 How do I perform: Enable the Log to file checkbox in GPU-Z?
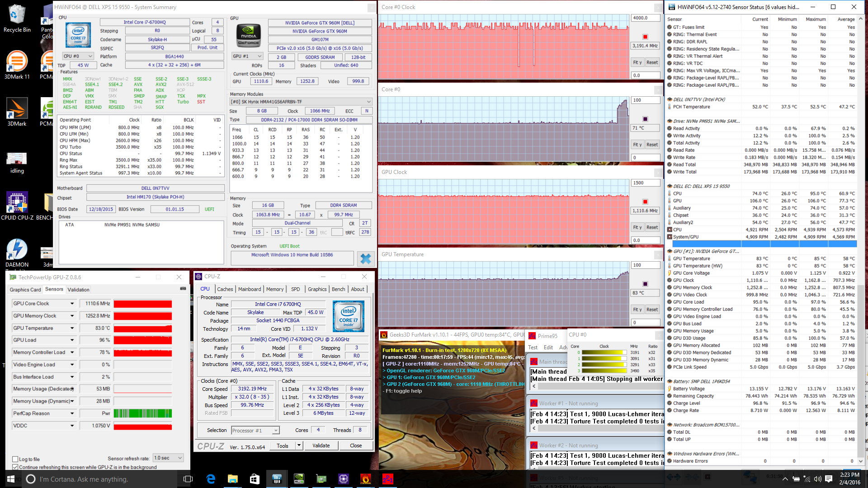click(15, 459)
